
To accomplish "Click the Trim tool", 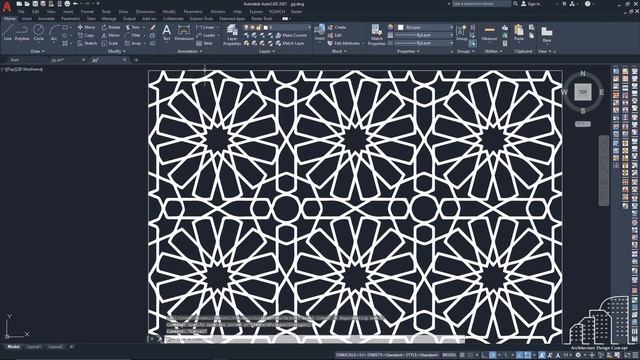I will [x=132, y=27].
